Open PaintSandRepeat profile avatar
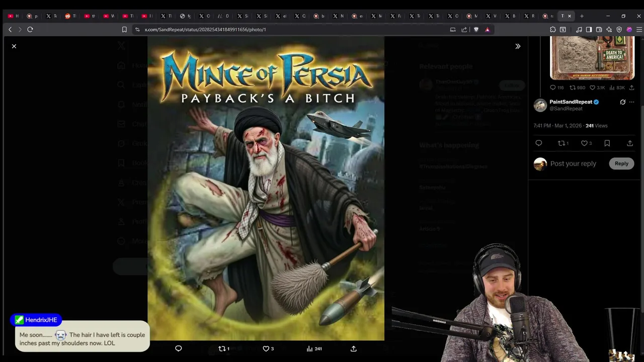The image size is (644, 362). [540, 105]
